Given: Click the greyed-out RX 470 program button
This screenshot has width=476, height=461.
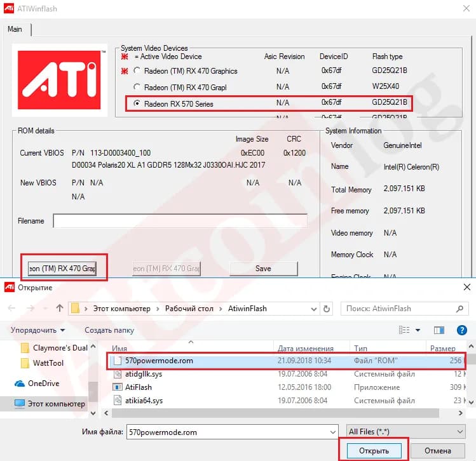Looking at the screenshot, I should tap(166, 269).
